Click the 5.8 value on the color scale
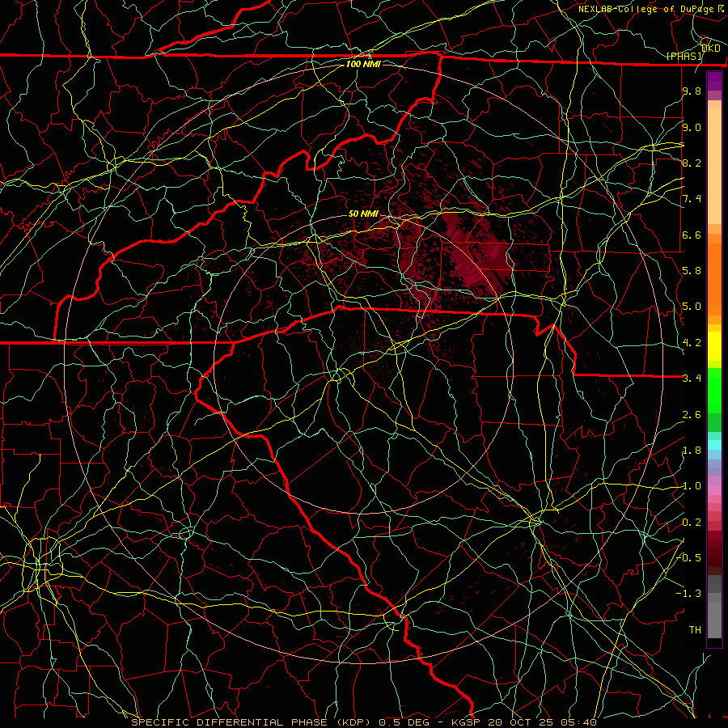This screenshot has height=728, width=728. click(692, 271)
